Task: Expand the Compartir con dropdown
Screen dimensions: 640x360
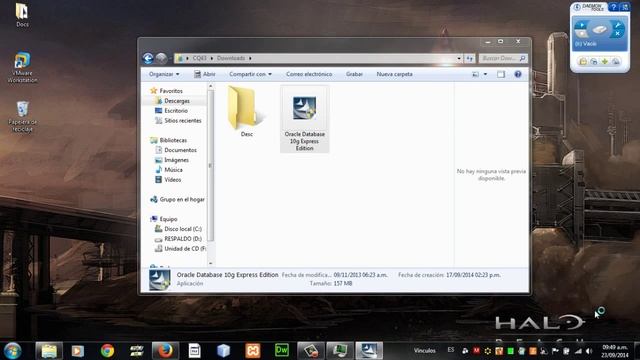Action: tap(250, 74)
